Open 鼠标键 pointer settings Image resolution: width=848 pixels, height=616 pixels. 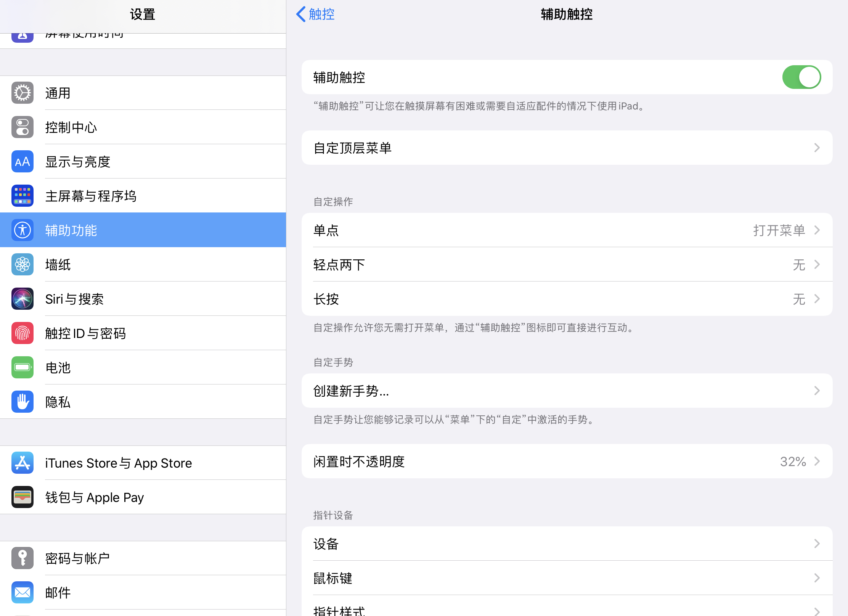[567, 578]
